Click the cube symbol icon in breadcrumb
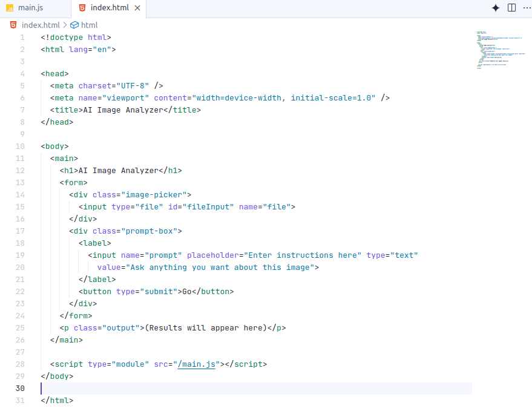 coord(74,25)
